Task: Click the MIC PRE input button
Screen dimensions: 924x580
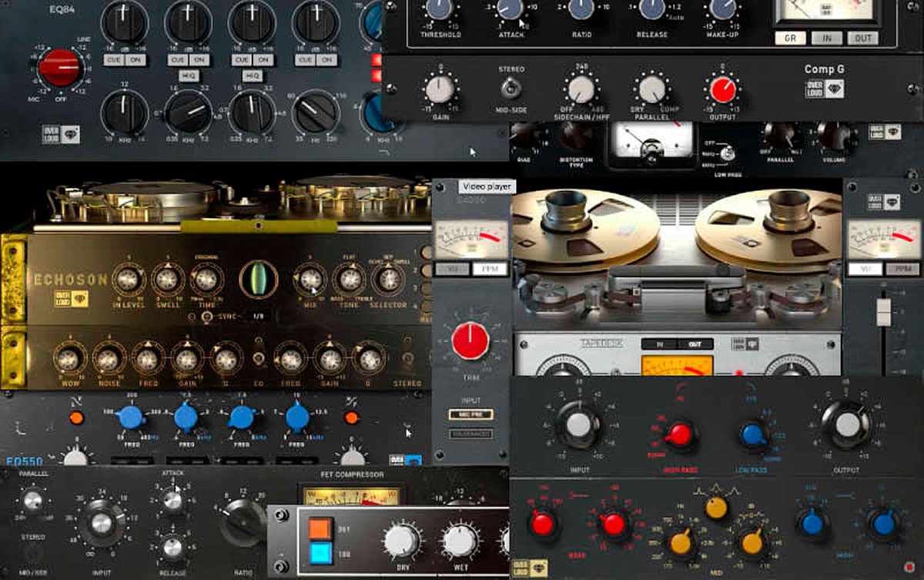Action: click(x=471, y=415)
